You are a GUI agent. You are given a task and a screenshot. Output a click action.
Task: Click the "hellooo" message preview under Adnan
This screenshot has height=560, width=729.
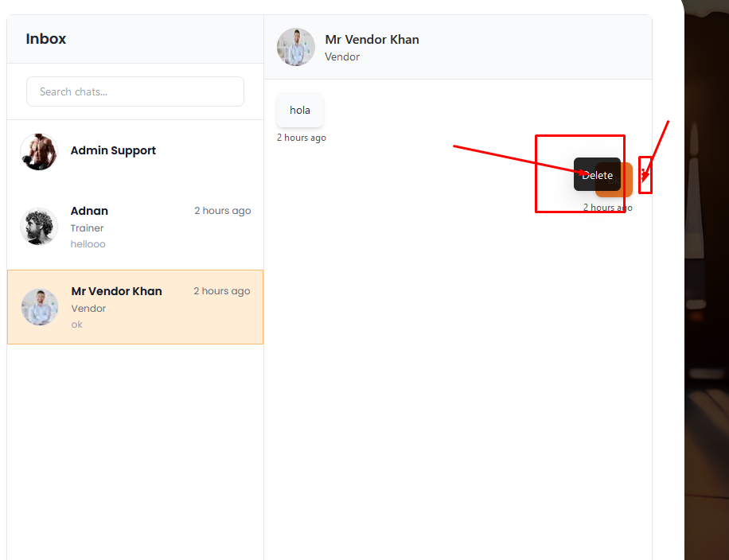click(x=88, y=244)
